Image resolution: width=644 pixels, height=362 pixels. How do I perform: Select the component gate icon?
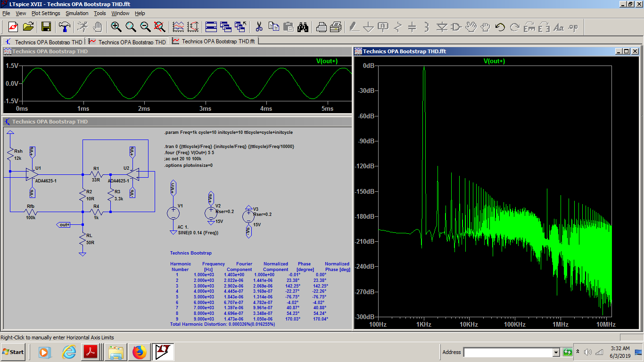pos(456,27)
